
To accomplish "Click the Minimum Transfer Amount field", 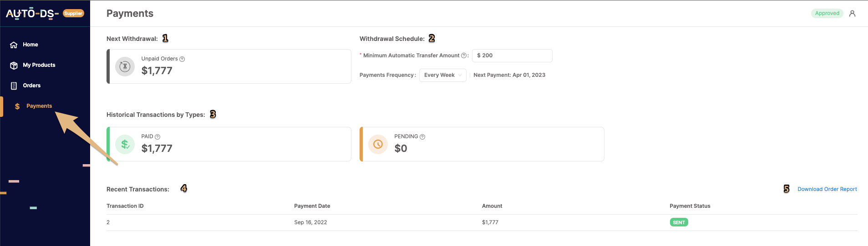I will coord(512,55).
